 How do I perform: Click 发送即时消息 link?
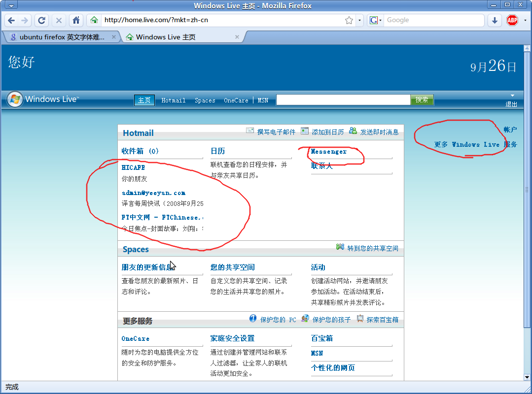pos(379,132)
